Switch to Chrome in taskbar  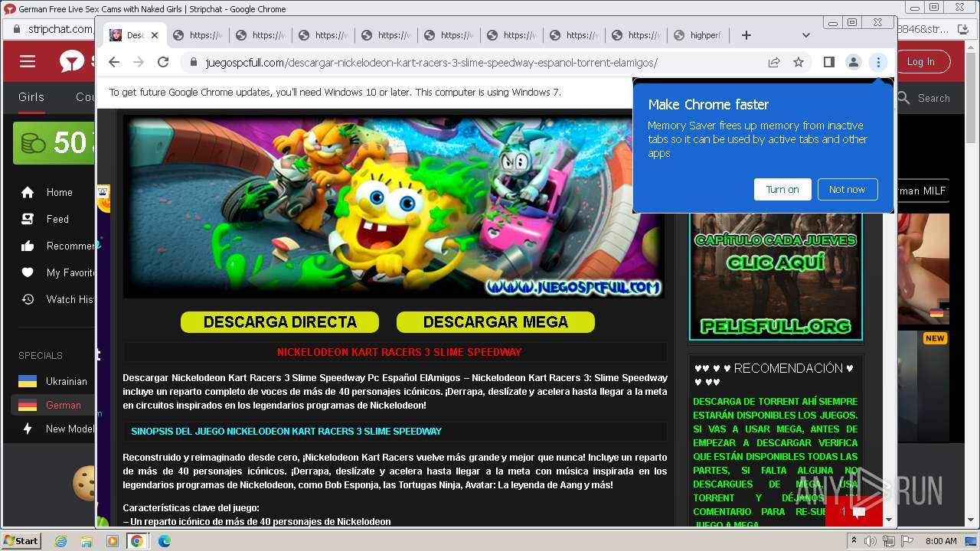[137, 541]
